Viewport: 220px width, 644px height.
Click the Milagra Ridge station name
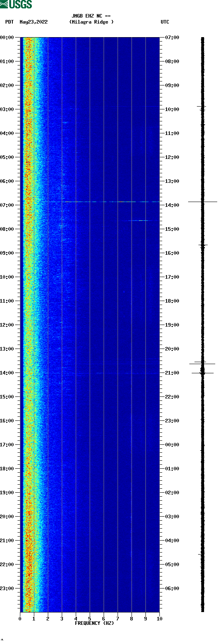point(91,22)
